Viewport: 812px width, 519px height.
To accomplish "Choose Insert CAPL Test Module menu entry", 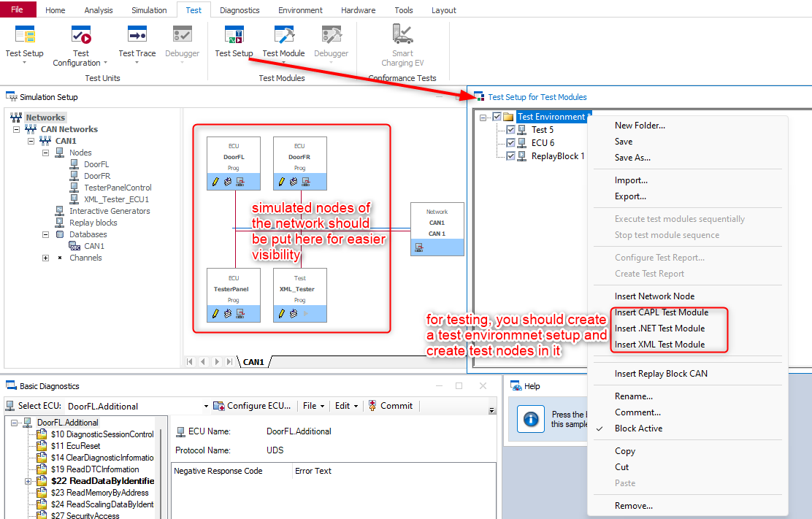I will pos(661,312).
